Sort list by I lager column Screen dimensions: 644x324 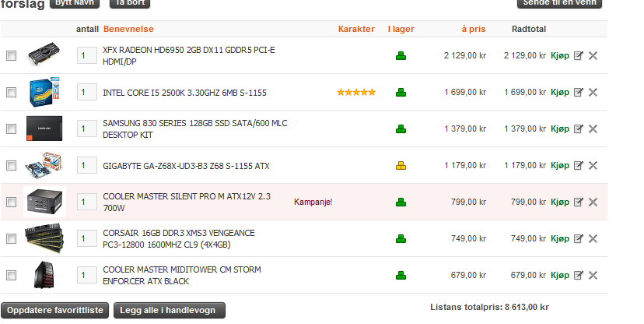click(401, 29)
